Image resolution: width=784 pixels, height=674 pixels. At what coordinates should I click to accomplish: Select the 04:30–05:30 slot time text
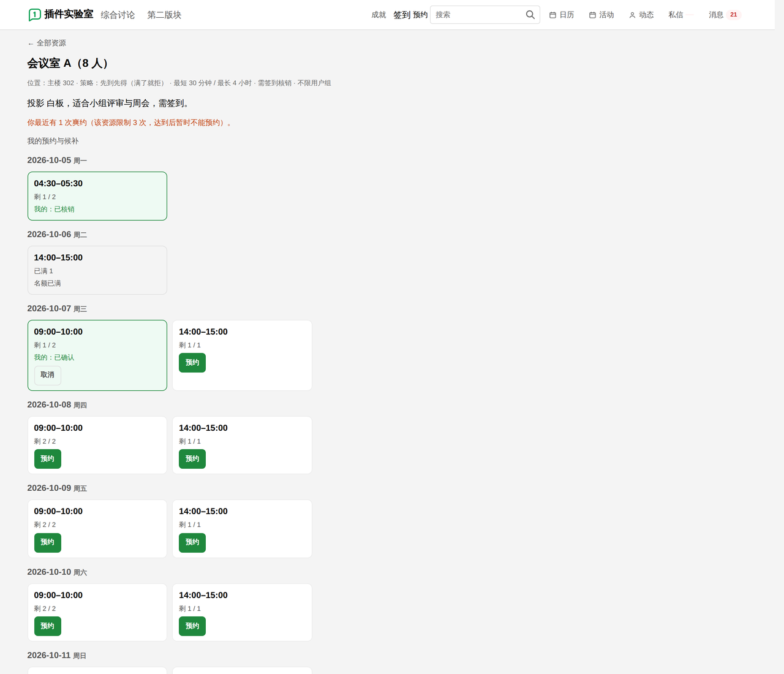click(x=58, y=183)
